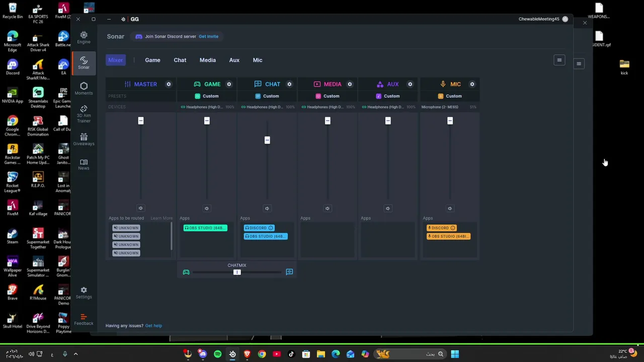Open the MEDIA channel settings gear
This screenshot has width=644, height=362.
tap(350, 84)
